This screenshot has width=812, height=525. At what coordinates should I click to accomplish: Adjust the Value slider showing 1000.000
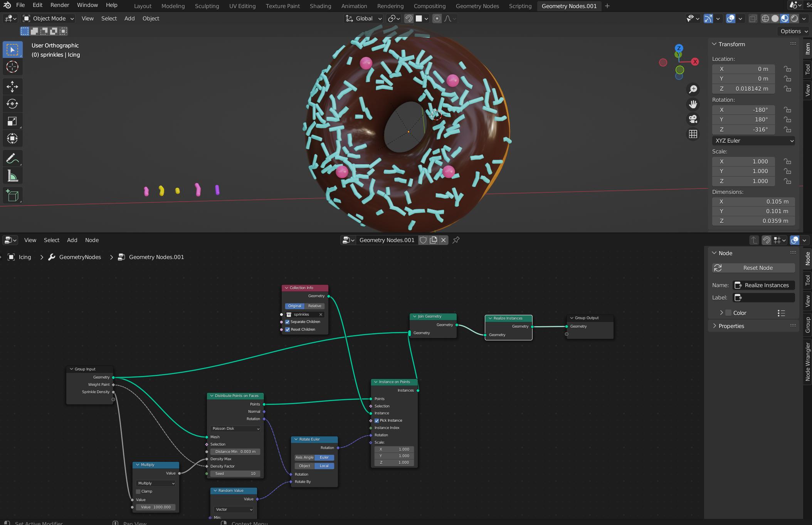coord(156,506)
